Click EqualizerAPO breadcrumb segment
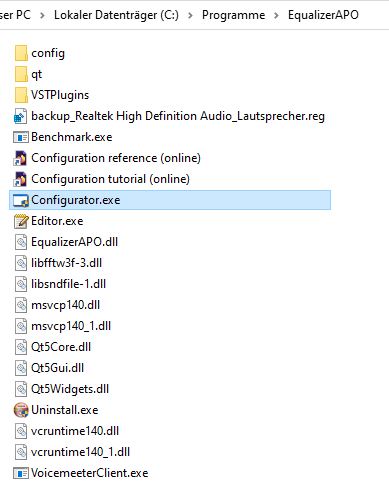The image size is (389, 489). point(323,15)
